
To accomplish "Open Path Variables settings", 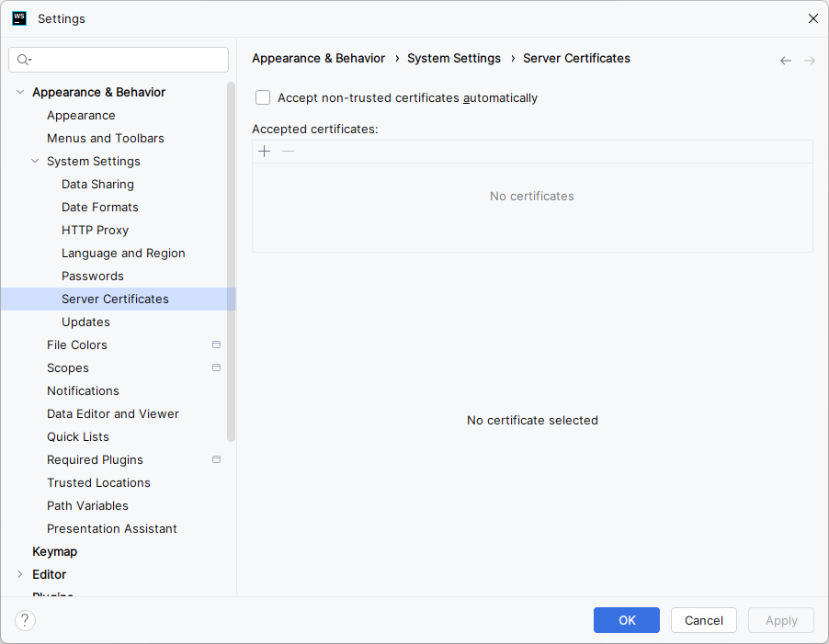I will [87, 505].
